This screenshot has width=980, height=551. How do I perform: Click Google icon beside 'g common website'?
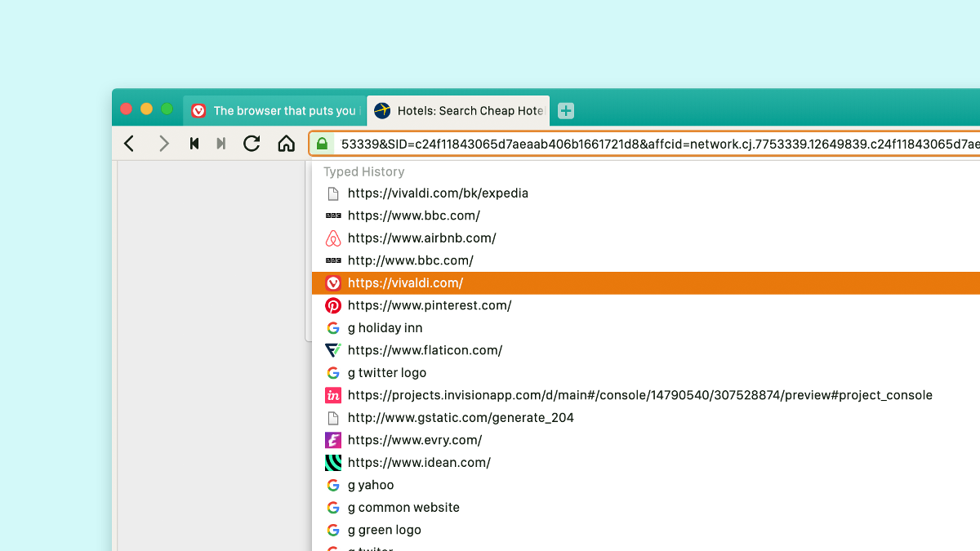(x=332, y=508)
